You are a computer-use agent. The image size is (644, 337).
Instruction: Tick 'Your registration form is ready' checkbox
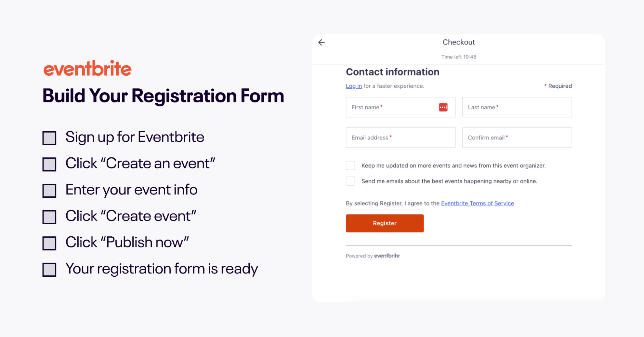click(x=49, y=270)
